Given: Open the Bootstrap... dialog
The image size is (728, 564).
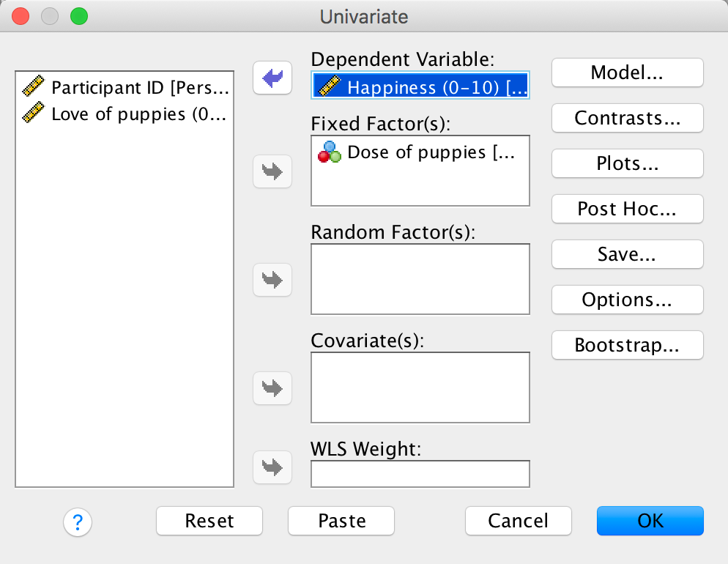Looking at the screenshot, I should (x=627, y=345).
